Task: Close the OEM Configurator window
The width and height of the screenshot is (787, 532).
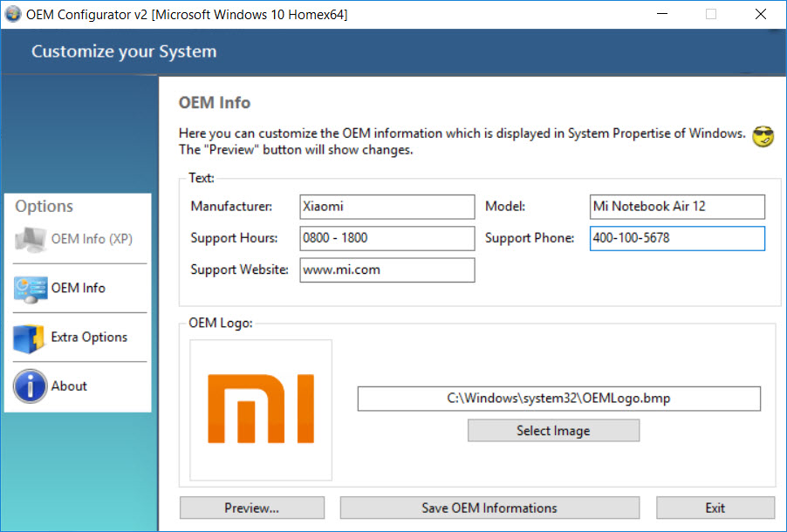Action: tap(761, 14)
